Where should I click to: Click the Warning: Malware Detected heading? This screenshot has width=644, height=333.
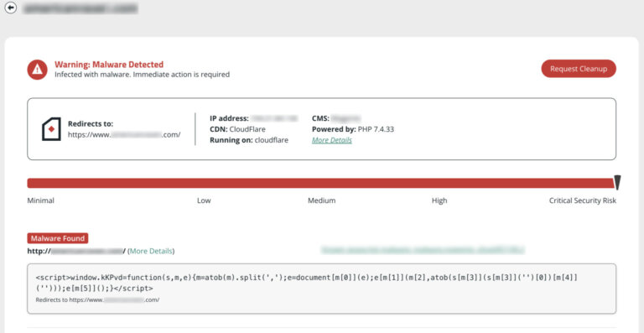(x=109, y=65)
